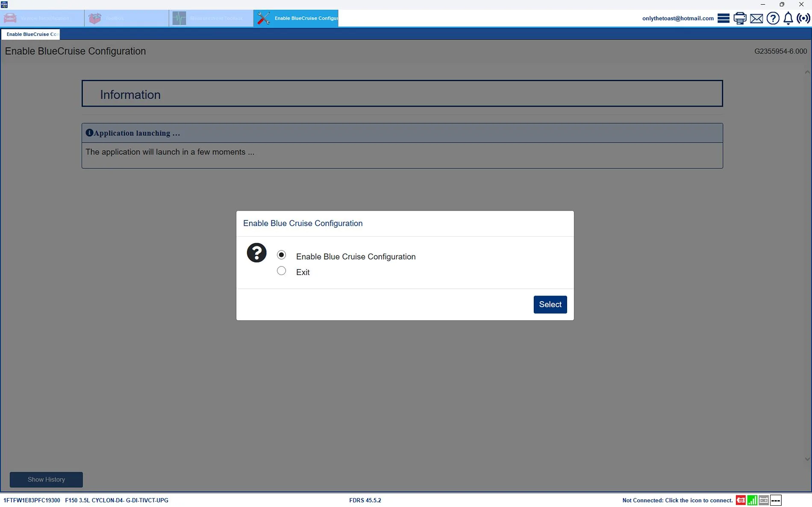Viewport: 812px width, 507px height.
Task: Click the green signal strength icon
Action: click(x=752, y=500)
